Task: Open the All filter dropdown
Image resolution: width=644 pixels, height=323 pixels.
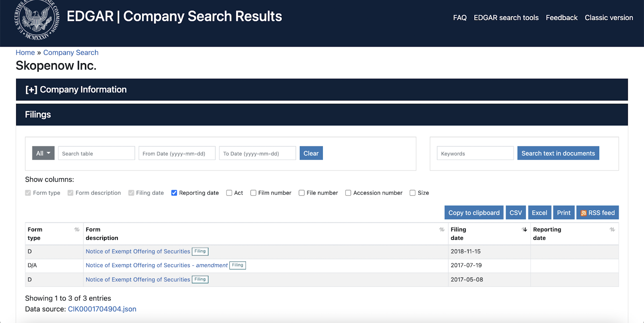Action: point(43,153)
